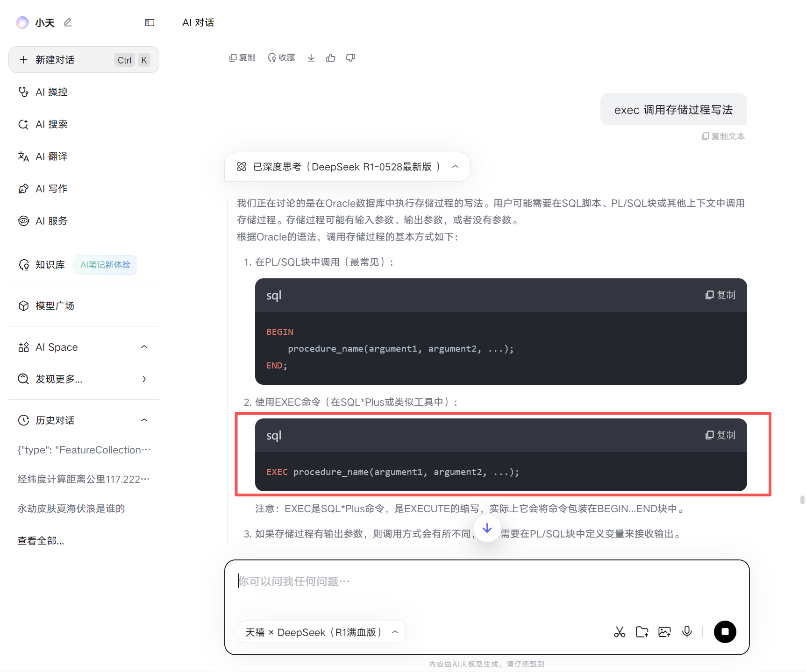This screenshot has width=806, height=672.
Task: Copy the previous answer with 复制
Action: coord(243,57)
